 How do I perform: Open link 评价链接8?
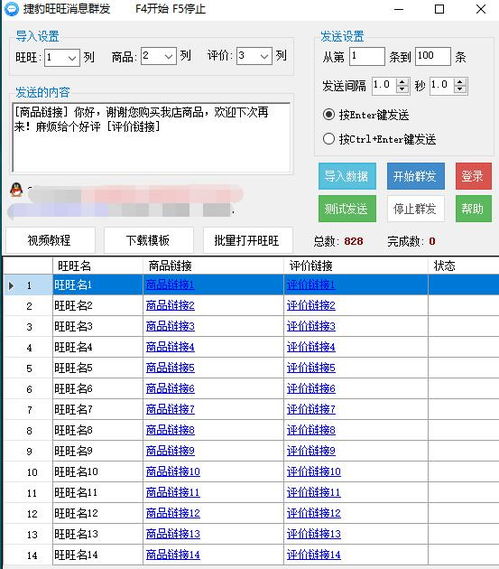pyautogui.click(x=311, y=430)
